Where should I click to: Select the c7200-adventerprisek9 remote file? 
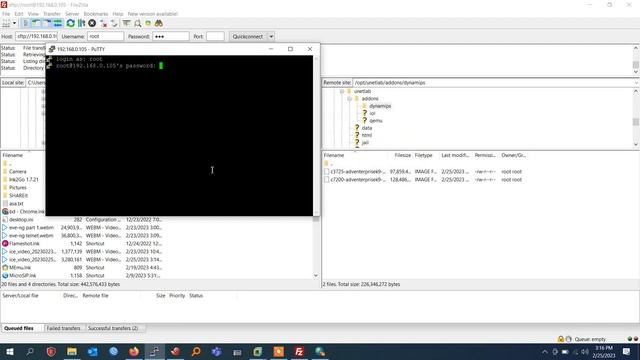point(358,180)
